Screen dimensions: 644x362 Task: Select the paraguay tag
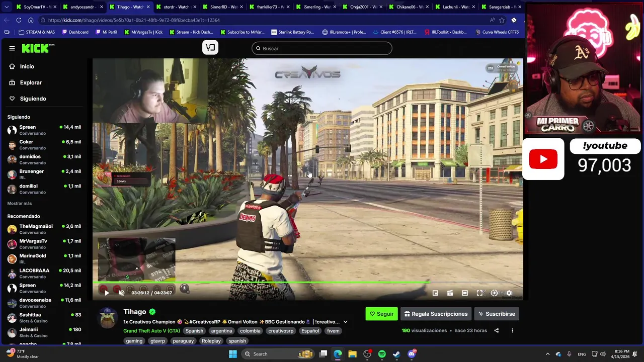tap(183, 341)
